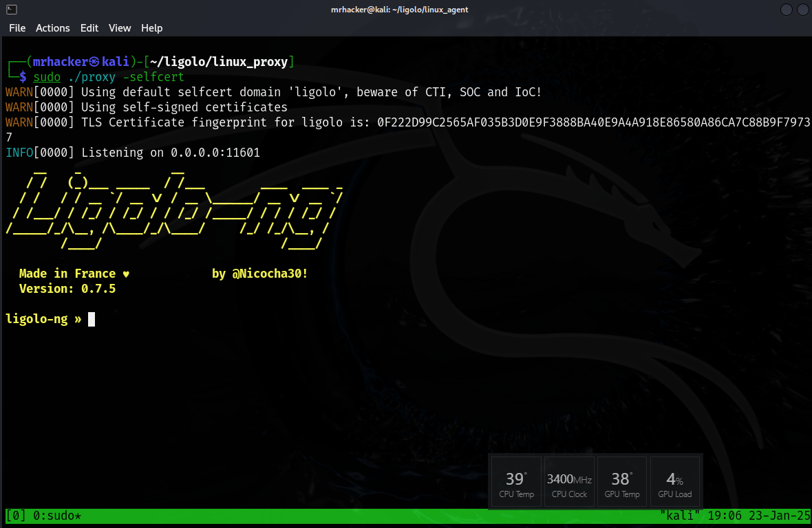Click the left round window control button
The height and width of the screenshot is (528, 812).
786,10
